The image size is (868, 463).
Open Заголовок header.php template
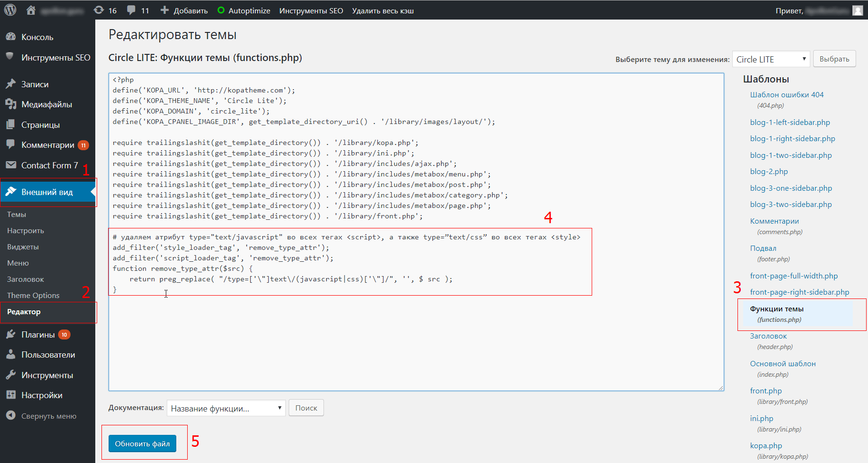point(772,341)
